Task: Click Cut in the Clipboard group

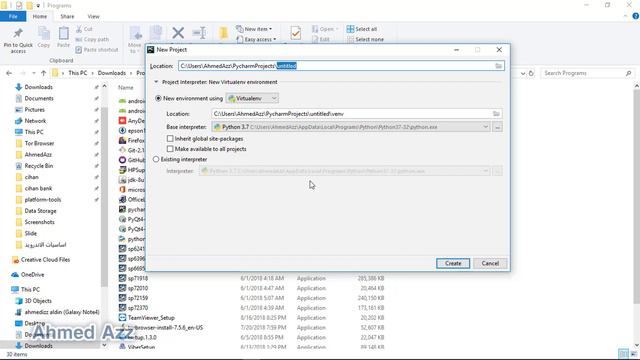Action: tap(84, 29)
